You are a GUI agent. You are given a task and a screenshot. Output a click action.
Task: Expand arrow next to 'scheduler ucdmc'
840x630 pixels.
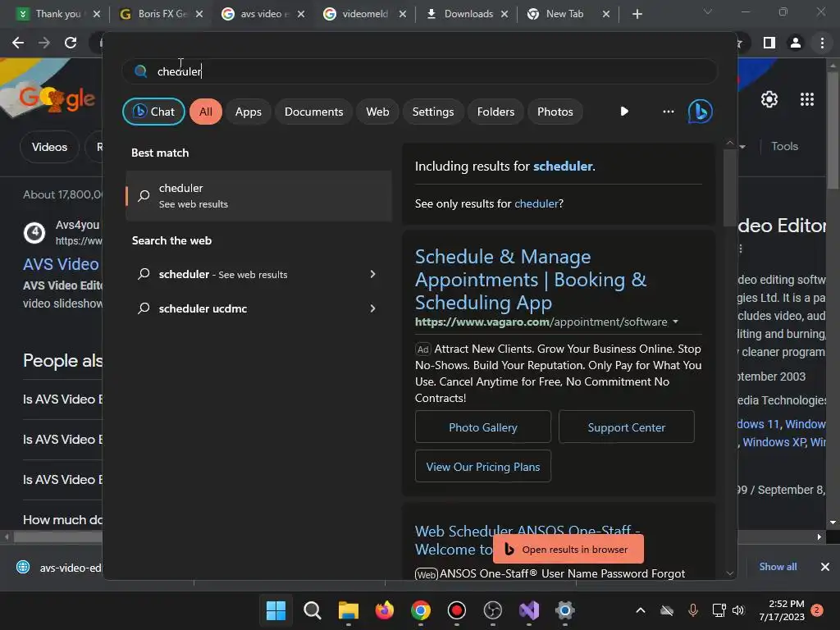373,308
